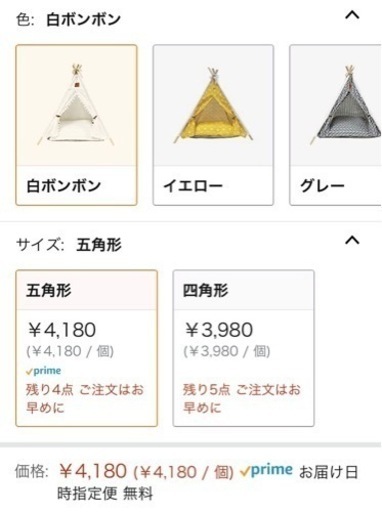This screenshot has width=382, height=512.
Task: Click the prime badge in 五角形 card
Action: pyautogui.click(x=44, y=371)
